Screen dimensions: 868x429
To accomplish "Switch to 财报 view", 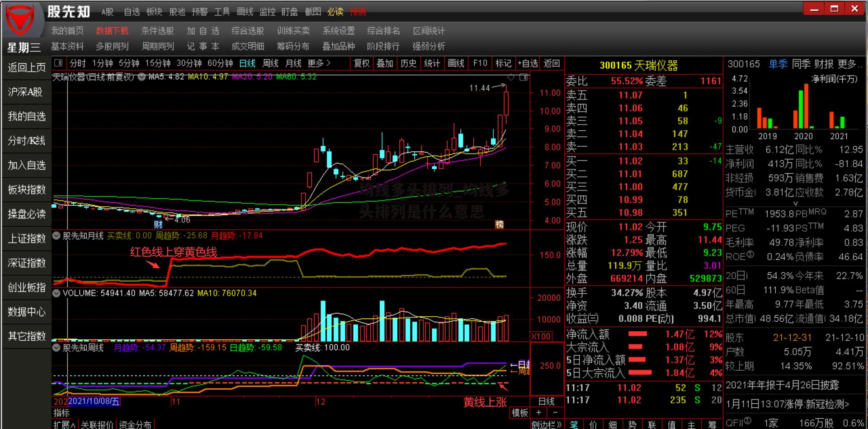I will (824, 64).
